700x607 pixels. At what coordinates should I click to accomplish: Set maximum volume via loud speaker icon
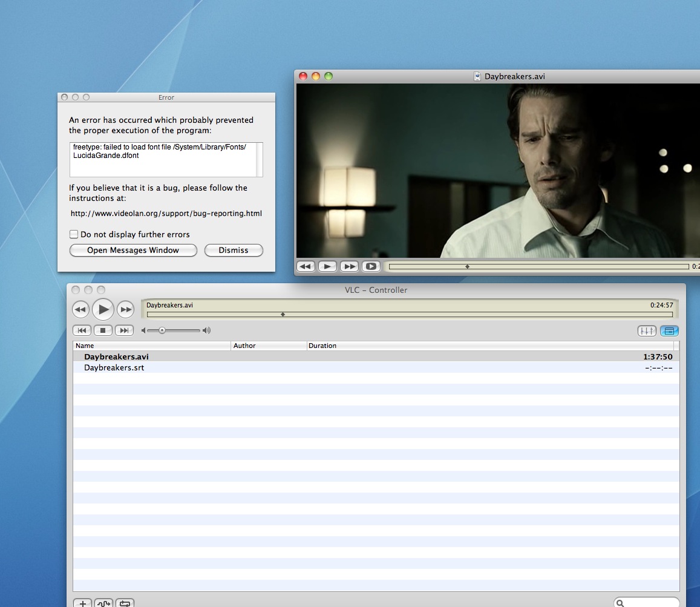206,330
